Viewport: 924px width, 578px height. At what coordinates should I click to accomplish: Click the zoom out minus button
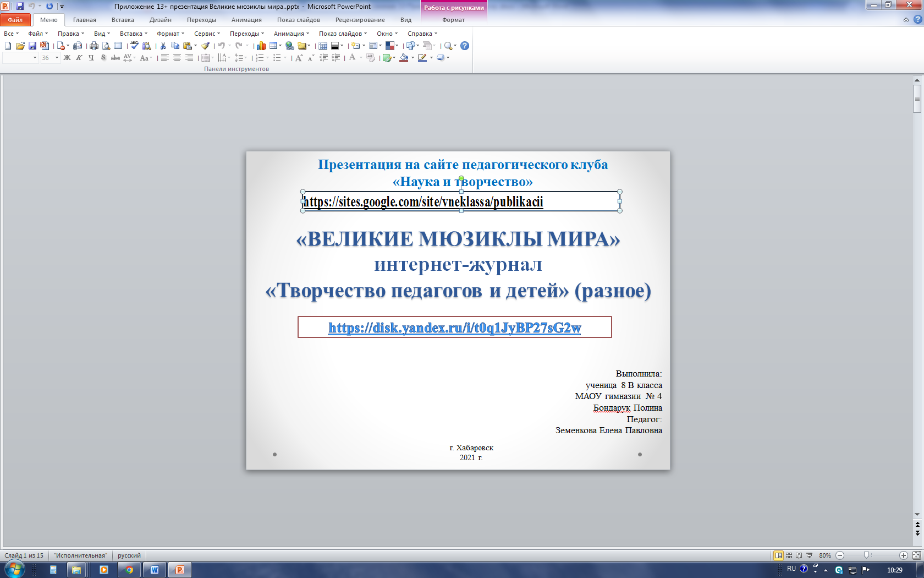click(x=840, y=555)
